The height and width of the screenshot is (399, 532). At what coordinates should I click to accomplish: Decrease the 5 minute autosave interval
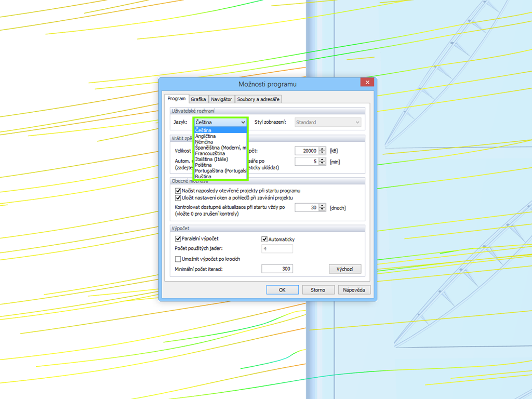tap(323, 163)
